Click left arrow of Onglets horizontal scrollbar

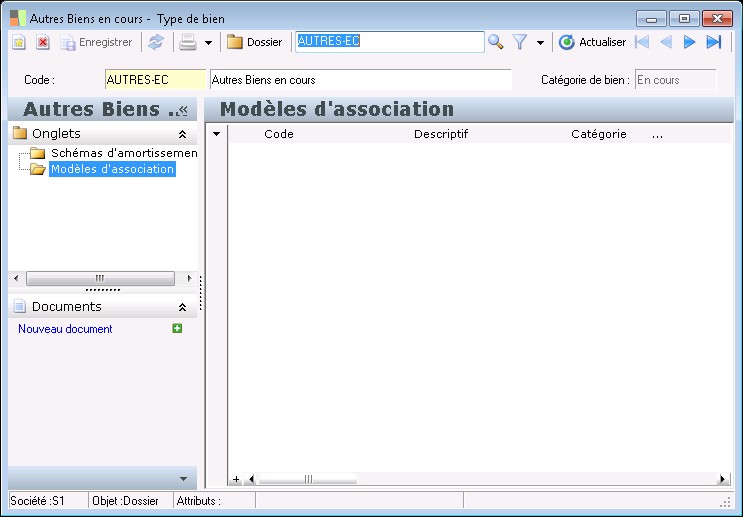(x=17, y=278)
